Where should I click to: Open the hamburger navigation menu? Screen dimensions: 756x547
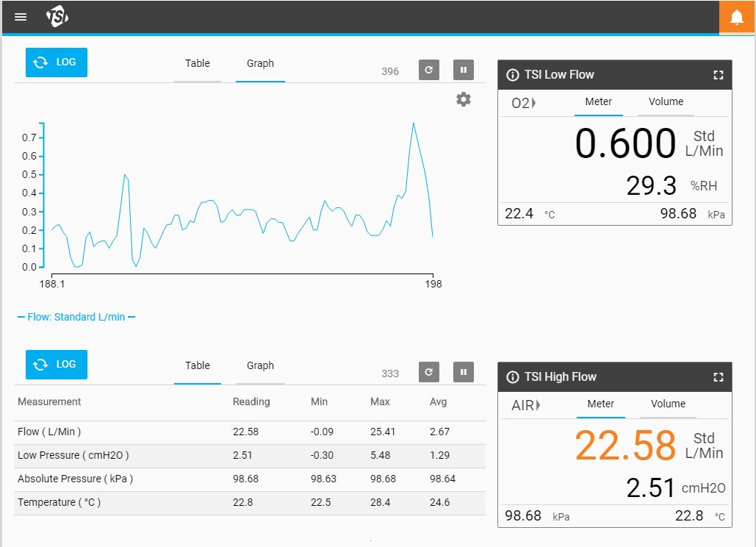[x=21, y=17]
